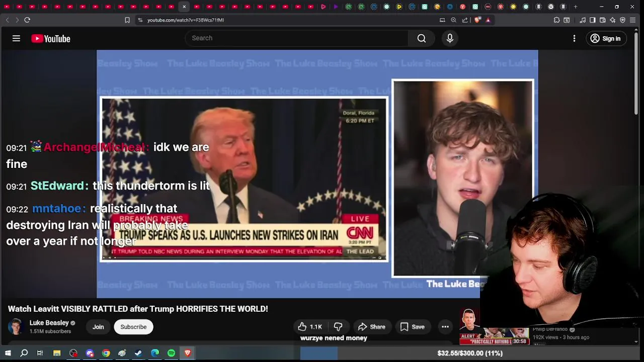Click the browser reload button

pyautogui.click(x=27, y=20)
